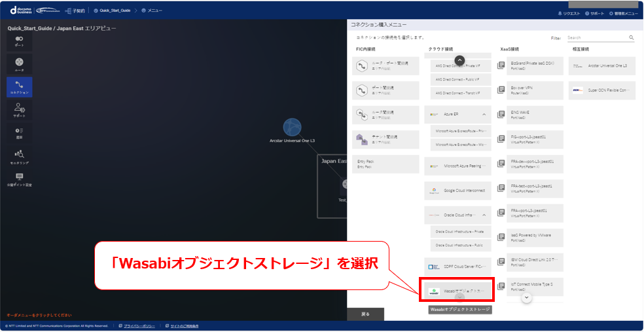
Task: Click the ルータ・ポート間接続 hexagon icon
Action: 362,66
